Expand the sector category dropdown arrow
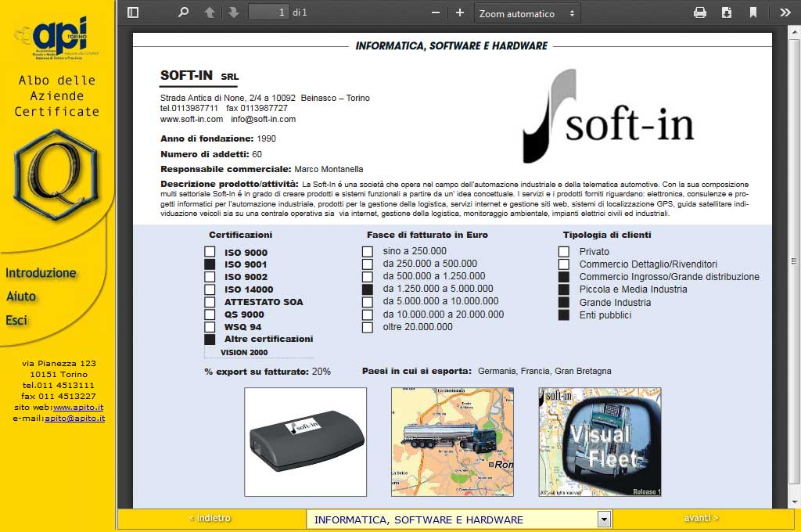 pyautogui.click(x=604, y=519)
